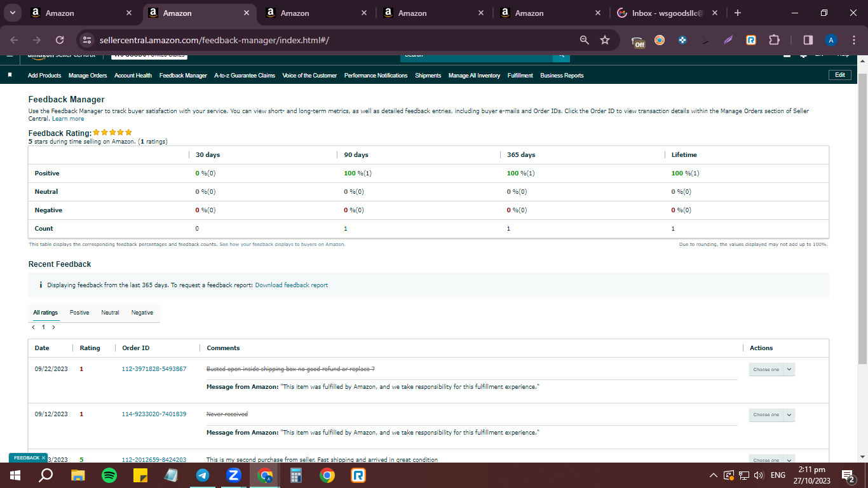Expand the Choose one dropdown for 09/12/2023 feedback
Screen dimensions: 868x488
coord(771,415)
